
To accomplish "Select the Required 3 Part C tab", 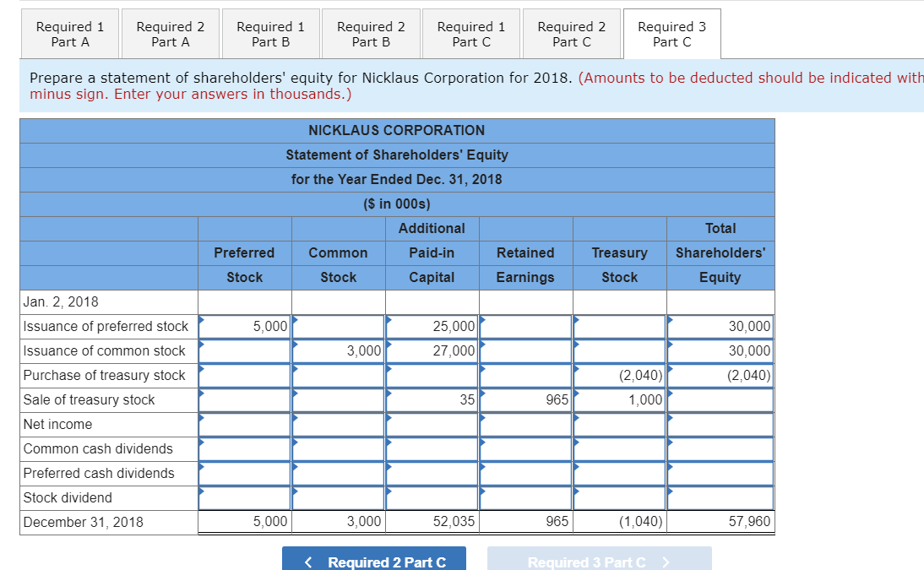I will coord(671,34).
